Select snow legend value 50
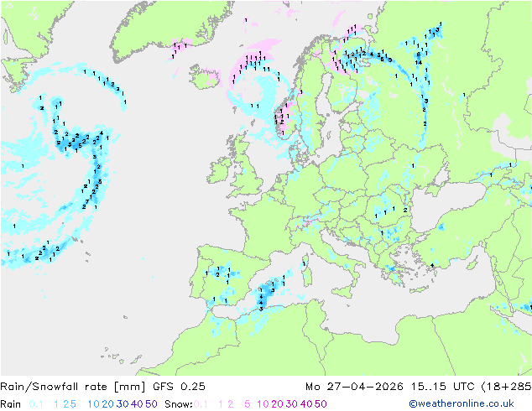This screenshot has width=532, height=411. tap(321, 404)
